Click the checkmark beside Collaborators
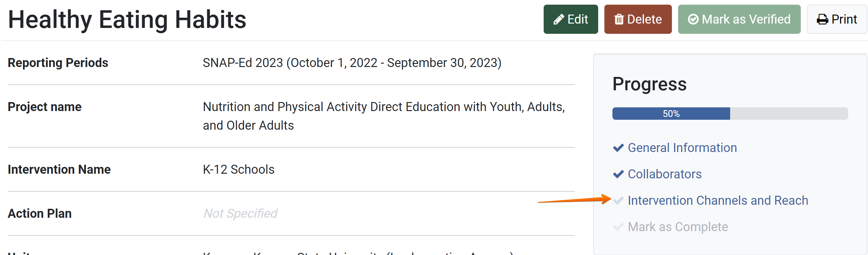 click(618, 174)
